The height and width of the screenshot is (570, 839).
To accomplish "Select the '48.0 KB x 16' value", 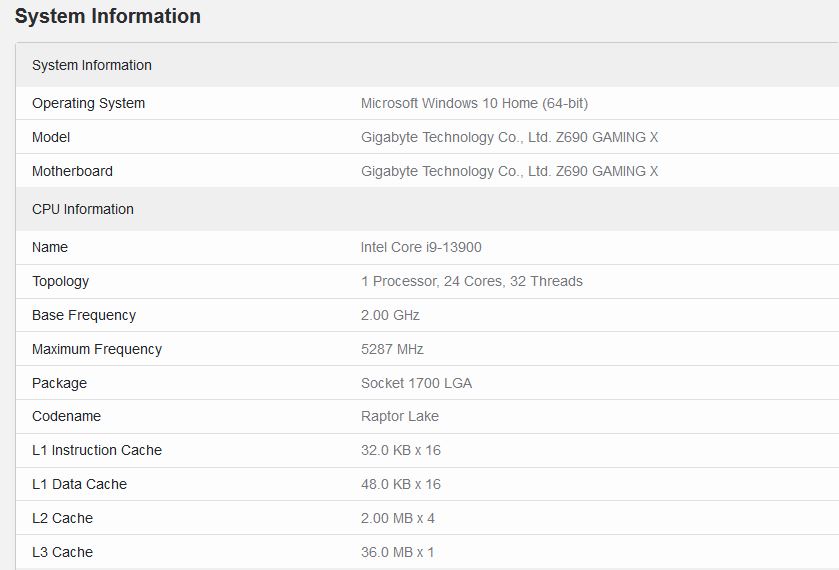I will point(401,484).
